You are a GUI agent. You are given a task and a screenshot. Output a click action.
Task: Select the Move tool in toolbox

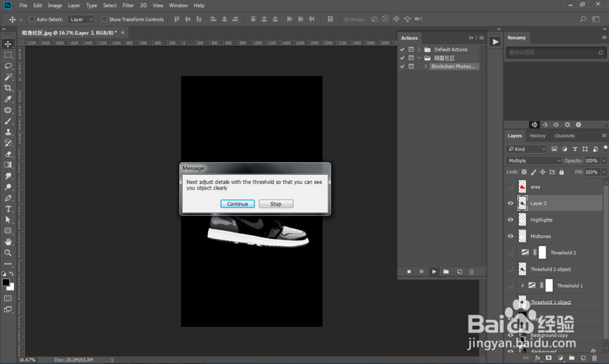coord(8,44)
